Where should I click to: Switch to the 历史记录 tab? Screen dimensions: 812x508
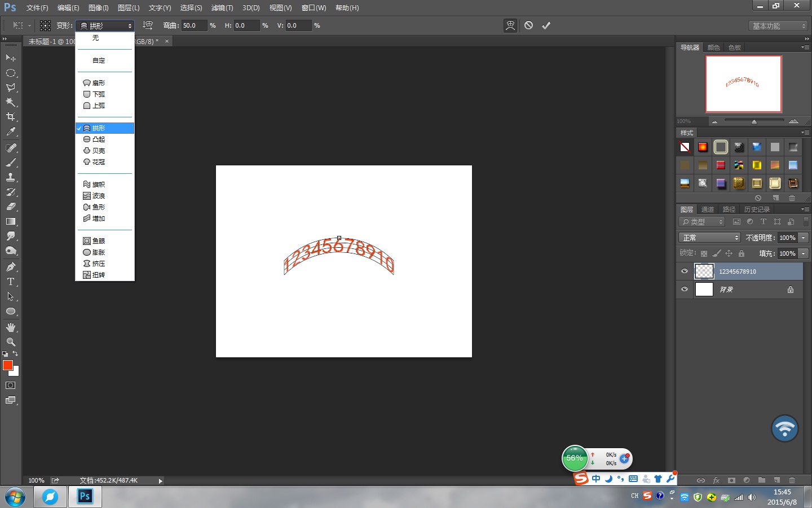[x=757, y=209]
